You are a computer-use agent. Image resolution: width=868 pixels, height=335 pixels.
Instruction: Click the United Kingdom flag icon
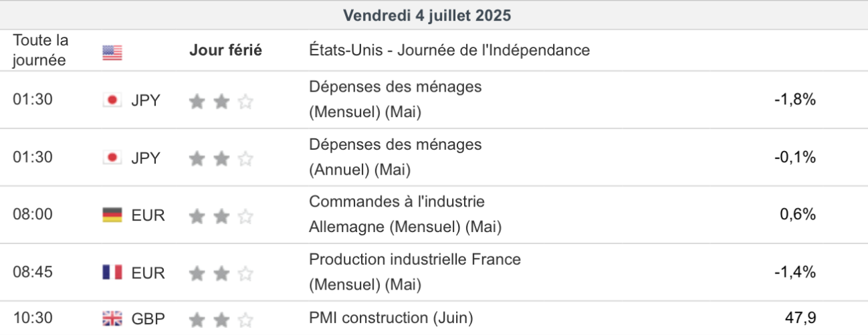[x=112, y=319]
